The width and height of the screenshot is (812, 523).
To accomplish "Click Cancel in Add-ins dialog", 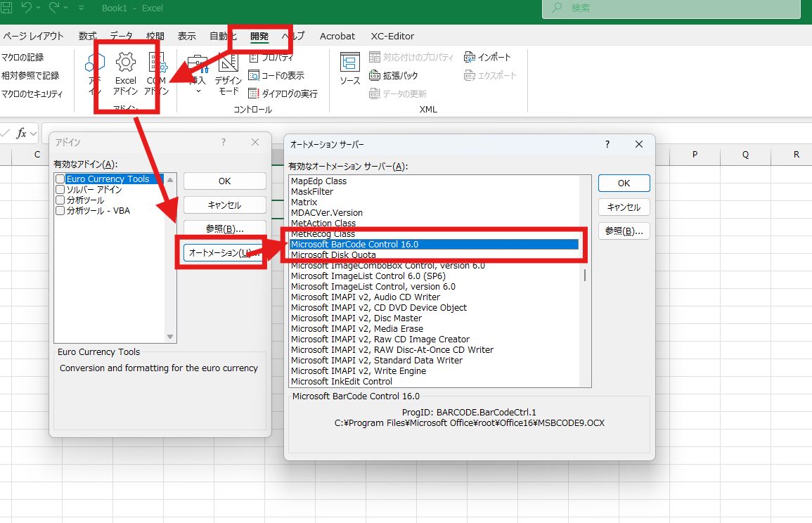I will [225, 205].
